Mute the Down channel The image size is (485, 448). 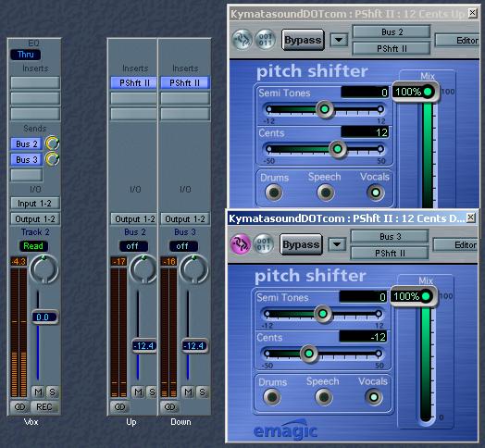coord(188,392)
